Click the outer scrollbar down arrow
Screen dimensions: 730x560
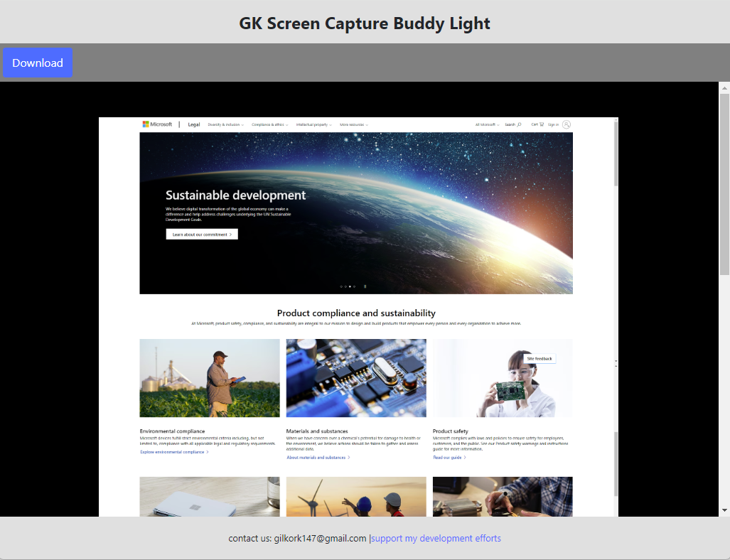coord(724,510)
